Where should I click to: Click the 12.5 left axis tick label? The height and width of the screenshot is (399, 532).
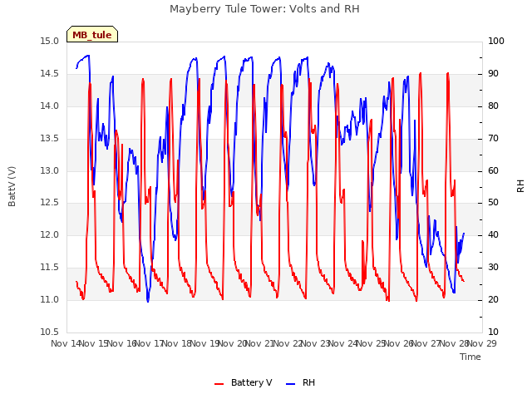49,203
